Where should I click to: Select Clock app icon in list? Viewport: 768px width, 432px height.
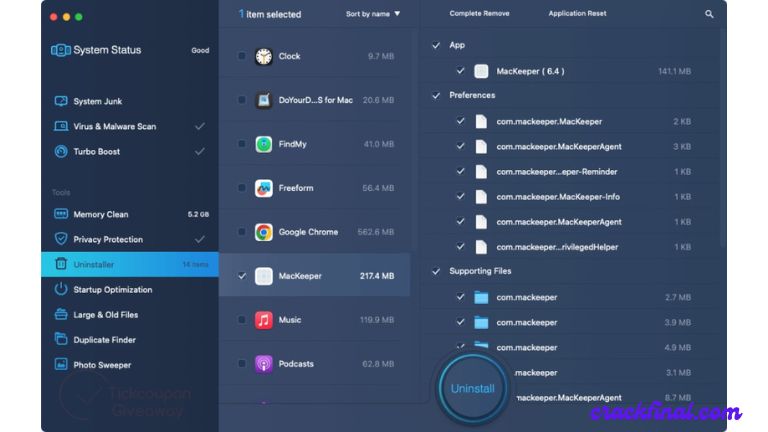(264, 56)
